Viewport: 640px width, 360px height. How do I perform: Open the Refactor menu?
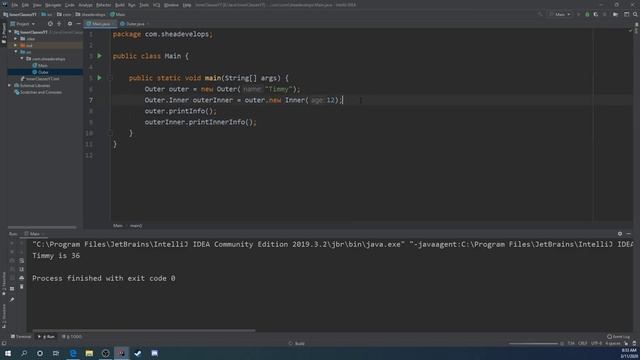(103, 5)
